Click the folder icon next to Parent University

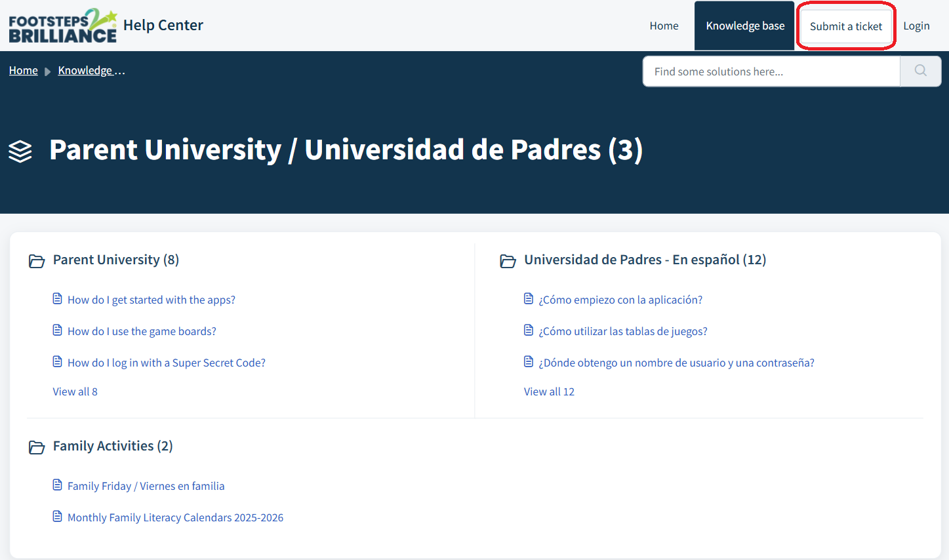37,261
